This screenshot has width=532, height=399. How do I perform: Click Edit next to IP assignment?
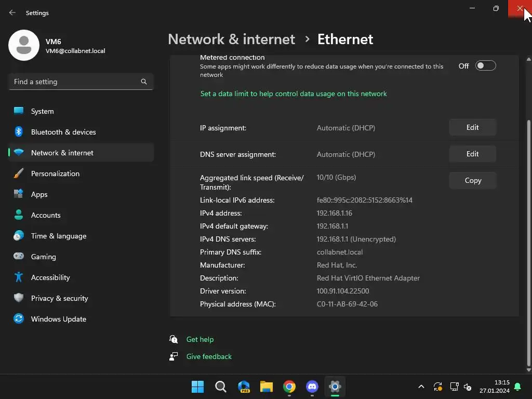tap(472, 127)
